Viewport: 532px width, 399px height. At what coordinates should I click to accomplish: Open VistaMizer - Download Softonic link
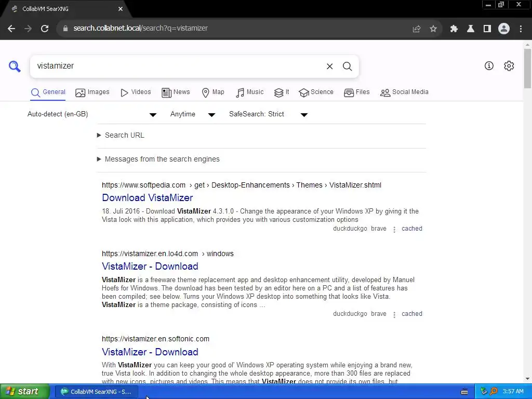pyautogui.click(x=150, y=352)
